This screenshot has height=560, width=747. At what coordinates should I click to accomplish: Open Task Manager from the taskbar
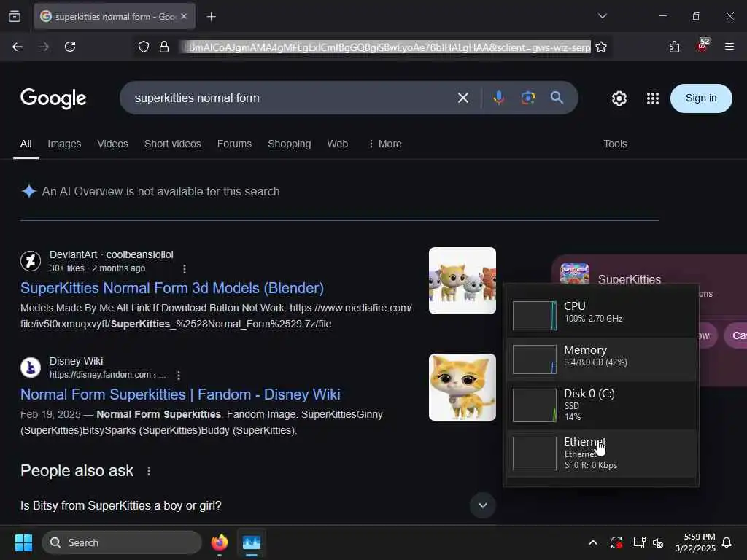click(x=252, y=542)
